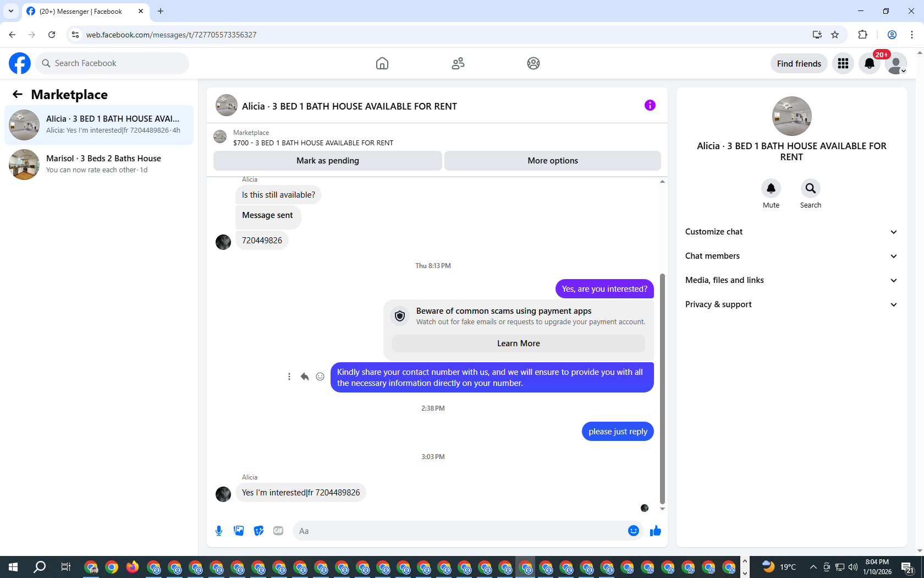Open the account profile avatar menu
The image size is (924, 578).
[896, 63]
